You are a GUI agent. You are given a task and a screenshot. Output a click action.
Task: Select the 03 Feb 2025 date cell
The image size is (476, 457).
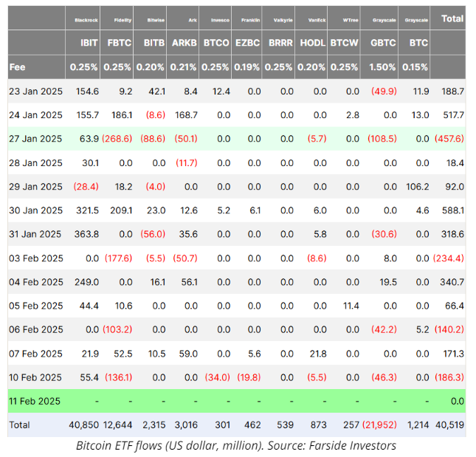pos(36,258)
